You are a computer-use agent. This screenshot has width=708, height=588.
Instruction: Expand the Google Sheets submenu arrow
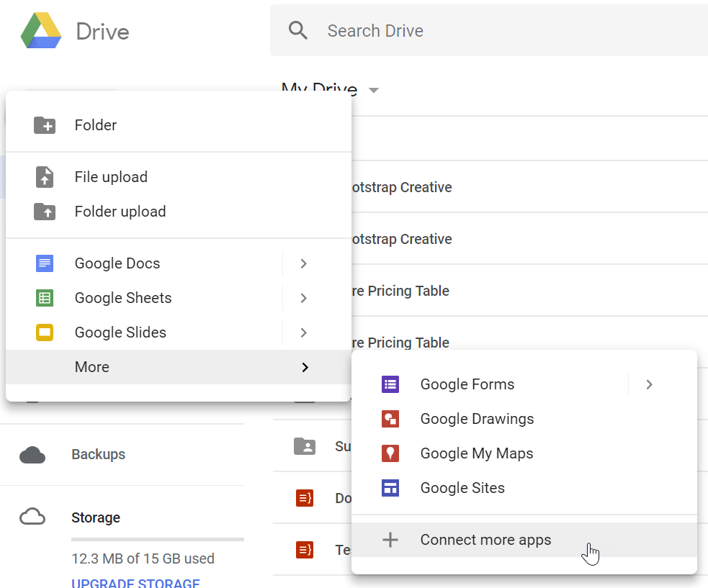click(x=303, y=298)
